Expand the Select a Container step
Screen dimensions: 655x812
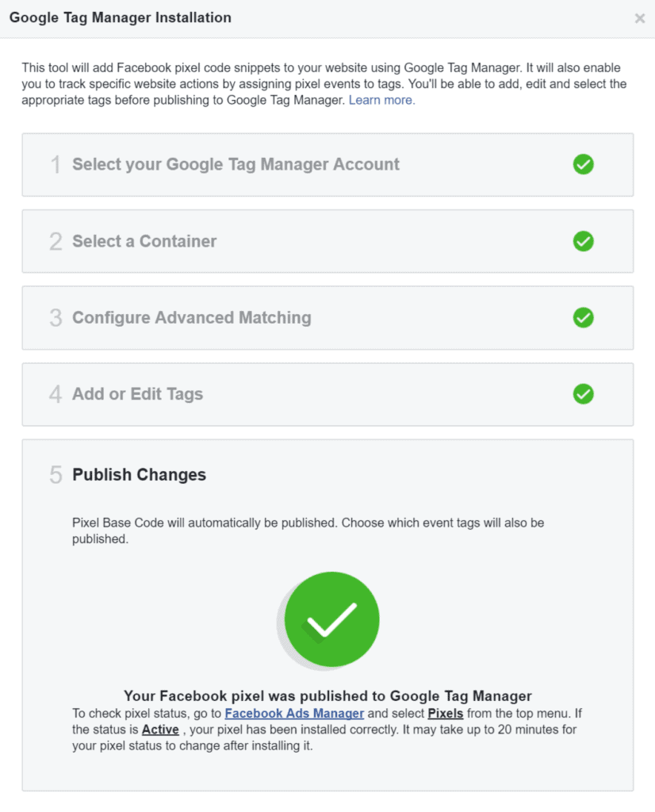coord(327,241)
